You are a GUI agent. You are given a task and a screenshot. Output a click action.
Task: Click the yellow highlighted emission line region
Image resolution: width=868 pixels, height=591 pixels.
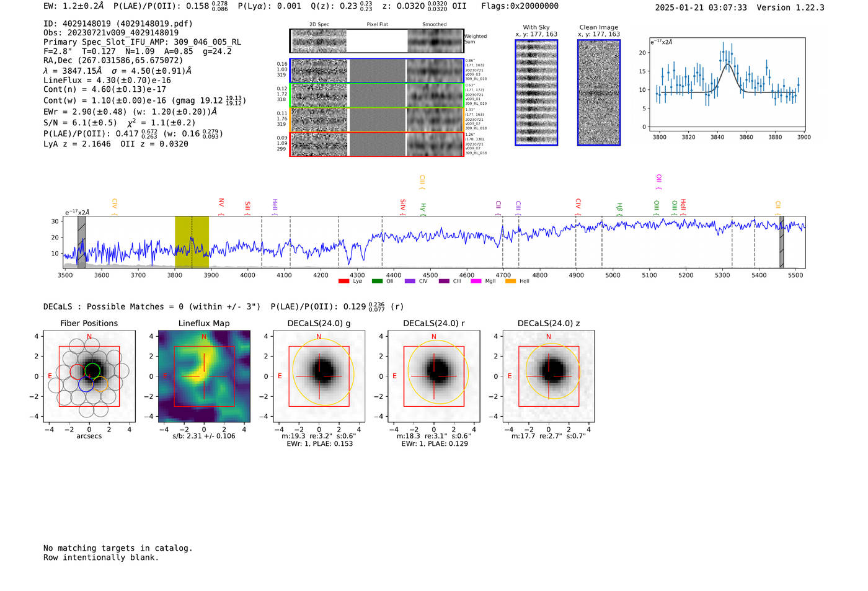click(x=192, y=242)
